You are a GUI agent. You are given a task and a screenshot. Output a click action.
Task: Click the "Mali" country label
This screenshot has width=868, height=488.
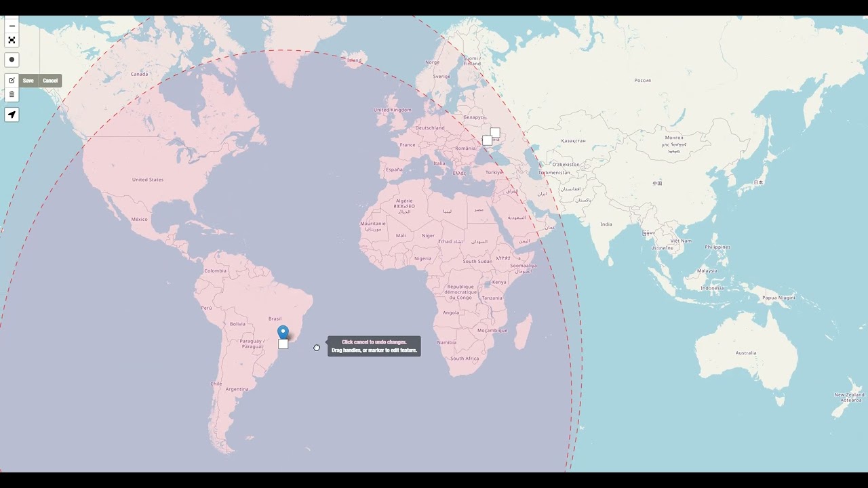[x=401, y=235]
